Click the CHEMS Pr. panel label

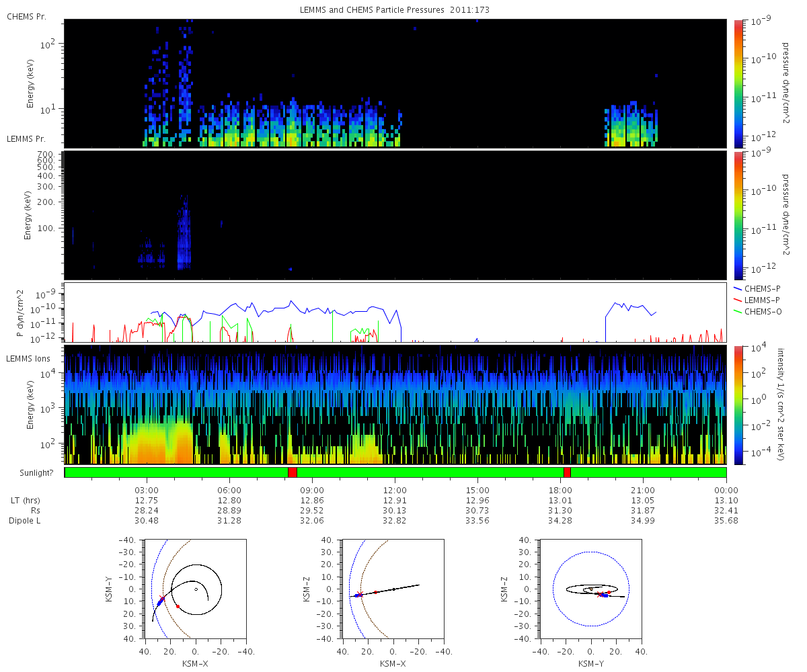(26, 15)
